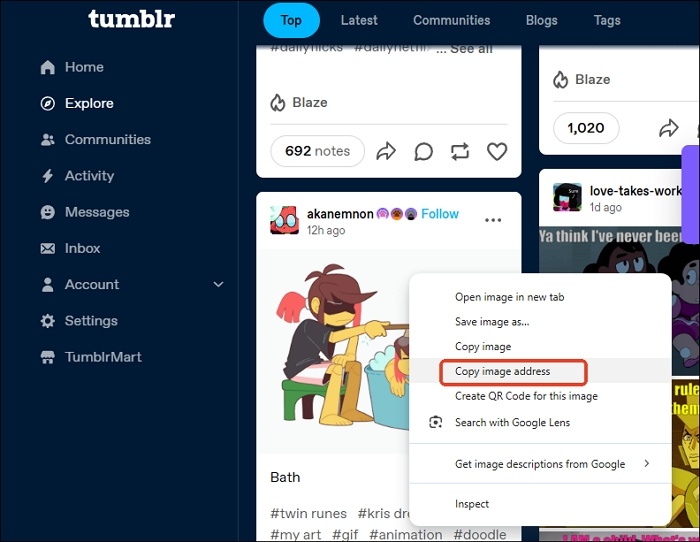Expand Get image descriptions from Google submenu
700x542 pixels.
(646, 464)
